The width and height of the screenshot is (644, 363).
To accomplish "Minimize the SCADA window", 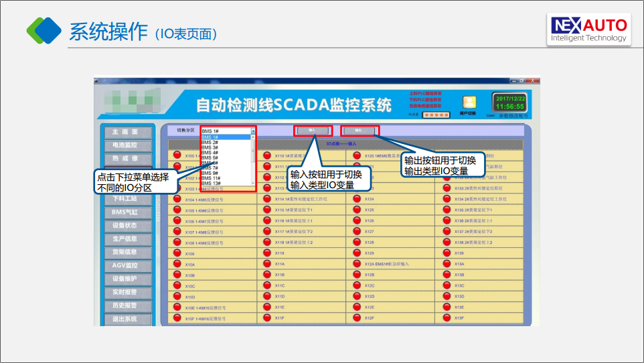I will pyautogui.click(x=514, y=80).
